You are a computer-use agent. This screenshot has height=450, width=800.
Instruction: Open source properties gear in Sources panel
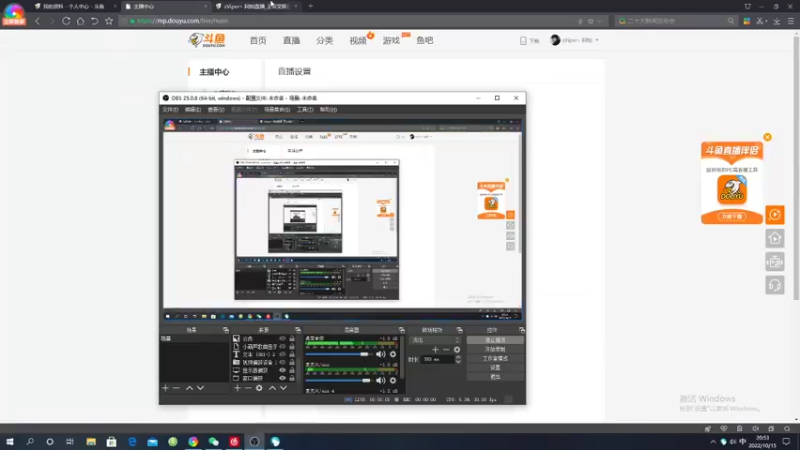coord(259,388)
